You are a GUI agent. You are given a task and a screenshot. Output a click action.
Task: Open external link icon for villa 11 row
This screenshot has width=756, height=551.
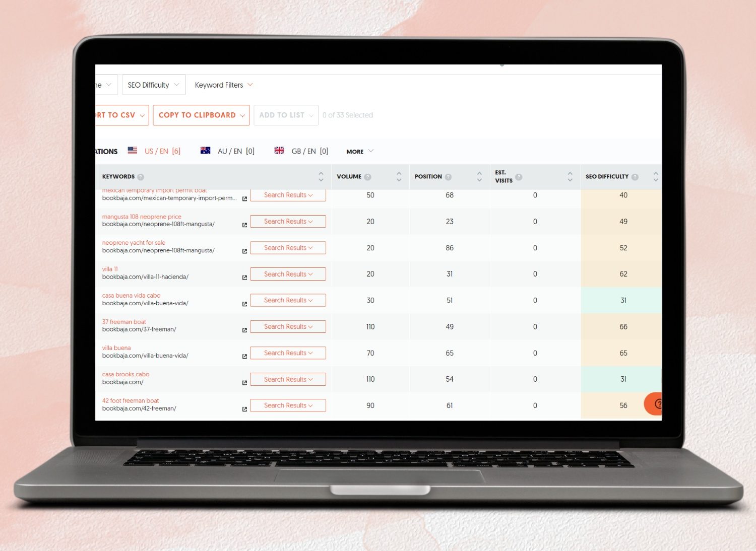(244, 278)
